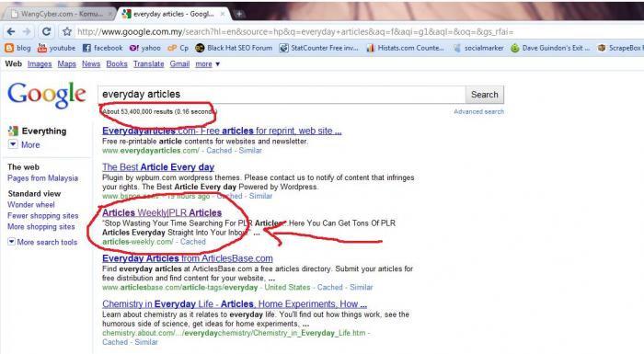Screen dimensions: 644x354
Task: Switch to Wonder wheel view
Action: coord(30,204)
